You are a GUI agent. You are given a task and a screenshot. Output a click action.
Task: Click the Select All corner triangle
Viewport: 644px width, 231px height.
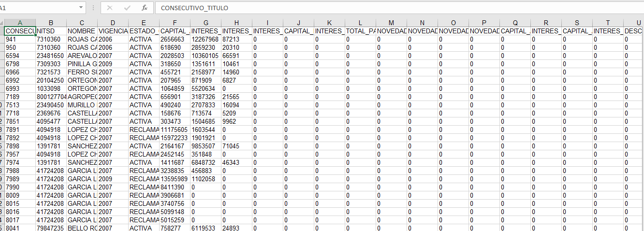[2, 23]
